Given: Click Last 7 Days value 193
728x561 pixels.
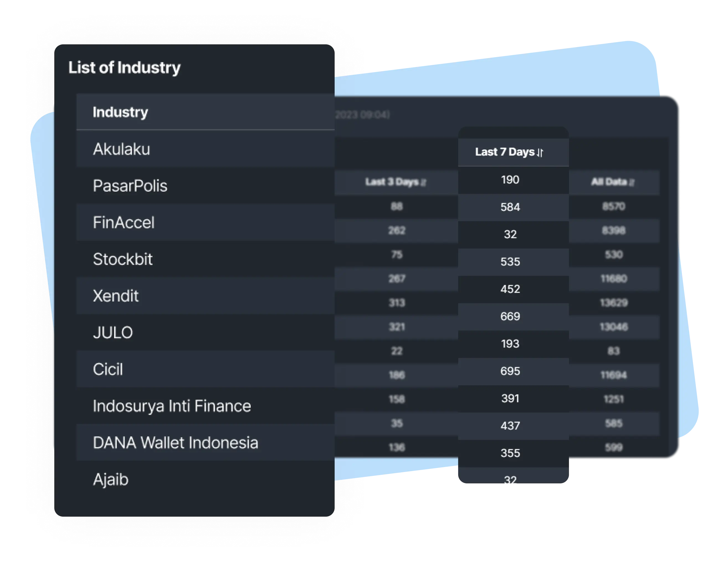Looking at the screenshot, I should pos(510,344).
